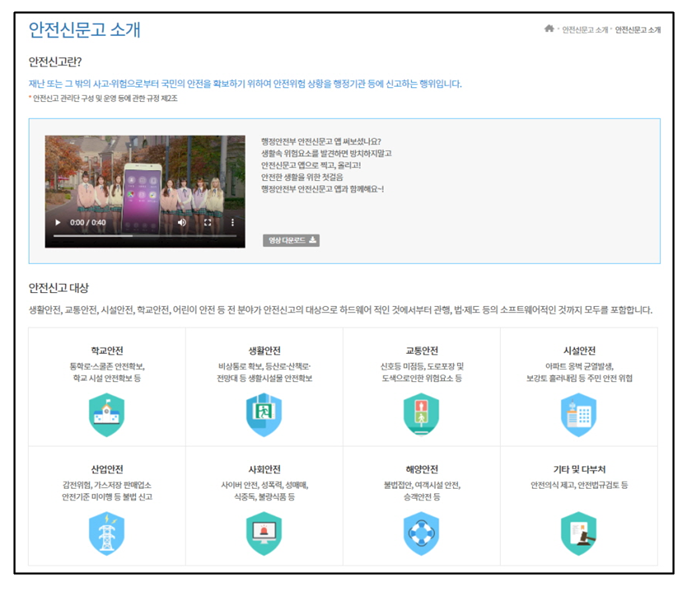Open the video in fullscreen mode
The height and width of the screenshot is (589, 687).
pos(208,223)
